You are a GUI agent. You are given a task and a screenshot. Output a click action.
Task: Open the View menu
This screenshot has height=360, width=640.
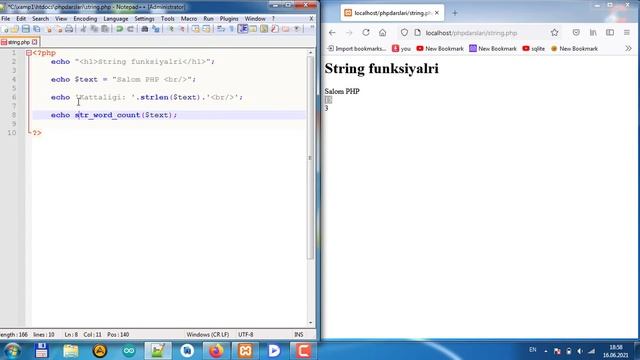(61, 19)
